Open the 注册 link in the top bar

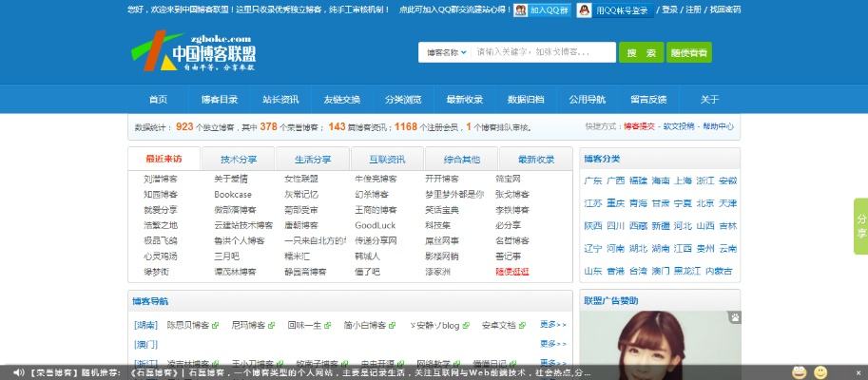point(694,9)
